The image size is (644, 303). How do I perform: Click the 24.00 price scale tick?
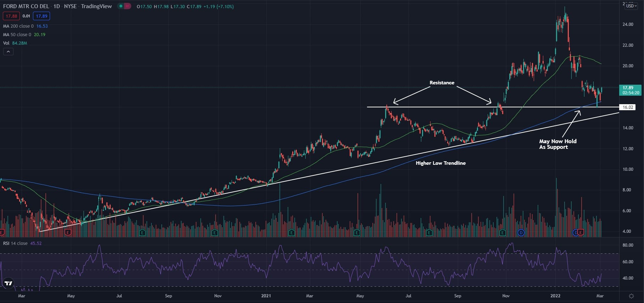click(x=628, y=24)
